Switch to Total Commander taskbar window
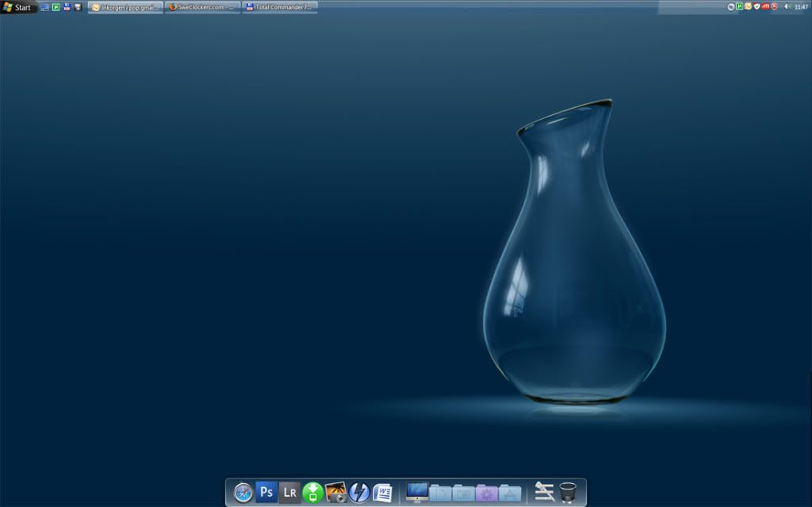The height and width of the screenshot is (507, 812). pos(280,7)
